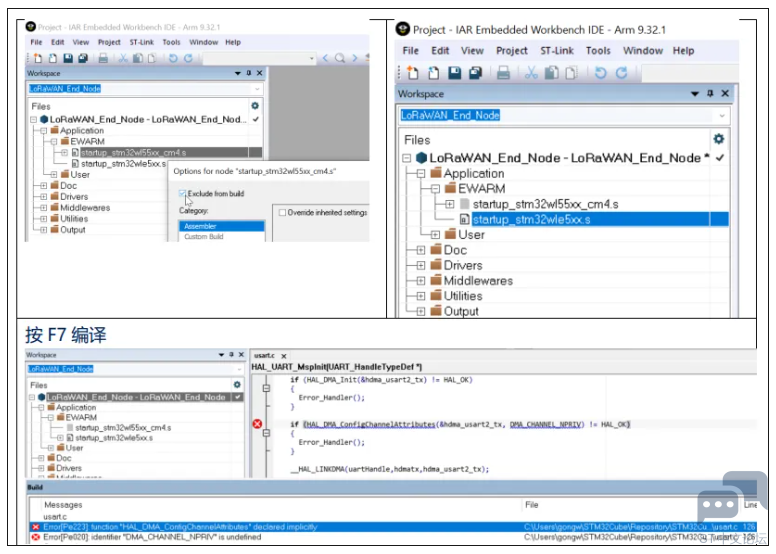Open Edit menu in right IAR window

click(x=440, y=50)
